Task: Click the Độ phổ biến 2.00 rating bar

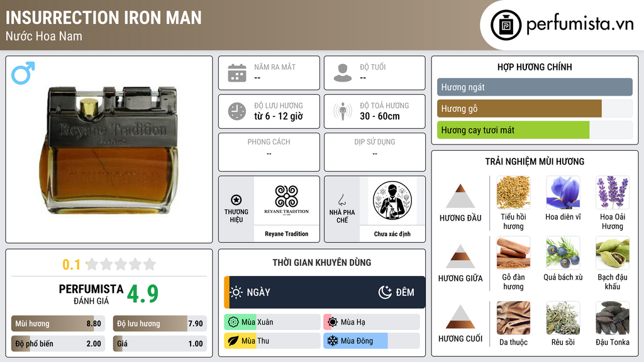Action: [x=58, y=344]
